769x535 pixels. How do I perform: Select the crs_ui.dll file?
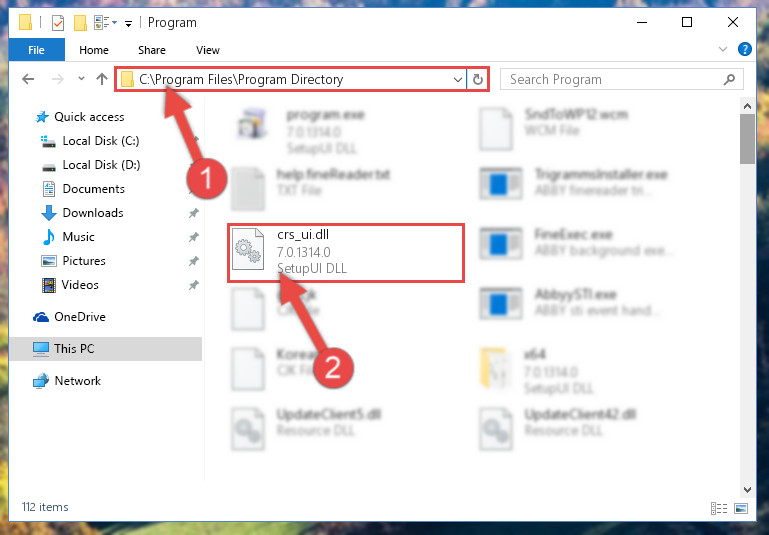click(x=346, y=253)
